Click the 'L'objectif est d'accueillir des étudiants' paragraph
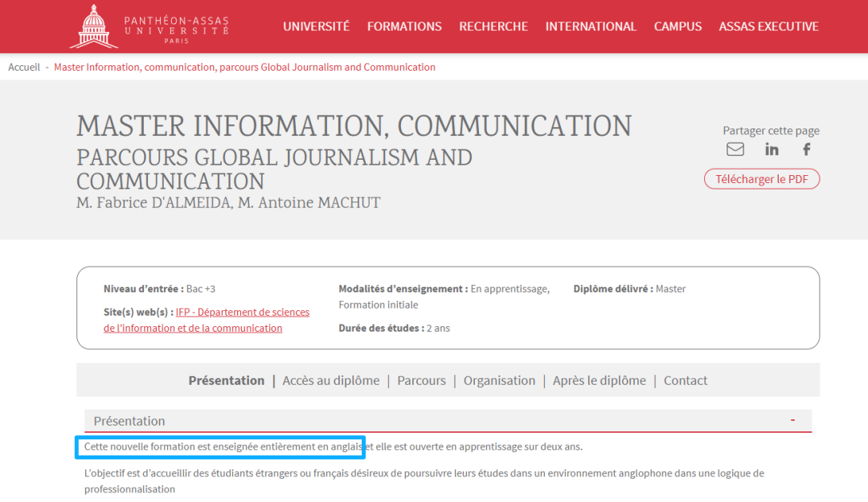Screen dimensions: 868x502 424,481
